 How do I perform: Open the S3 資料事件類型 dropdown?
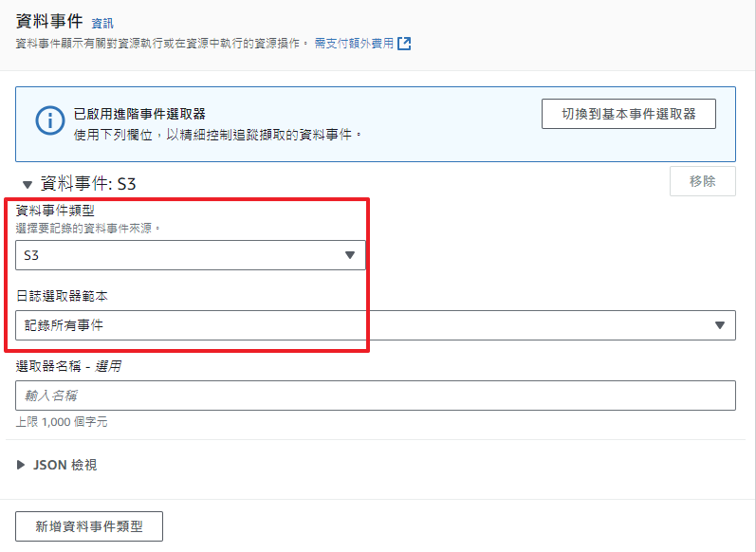tap(191, 255)
